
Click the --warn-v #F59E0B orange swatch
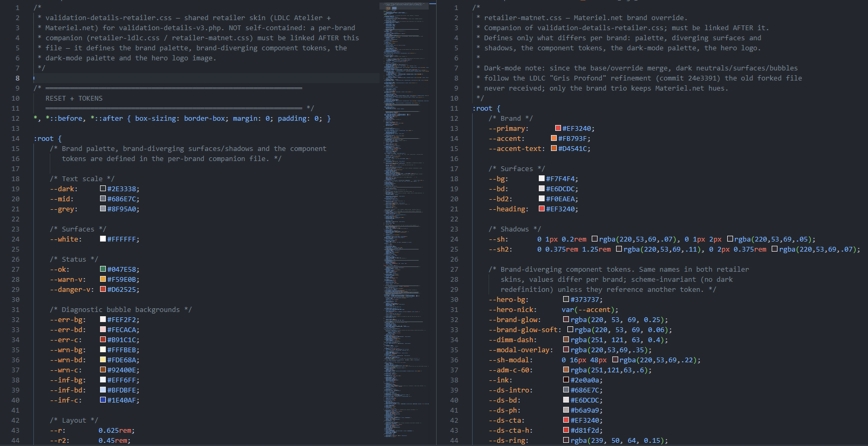103,279
